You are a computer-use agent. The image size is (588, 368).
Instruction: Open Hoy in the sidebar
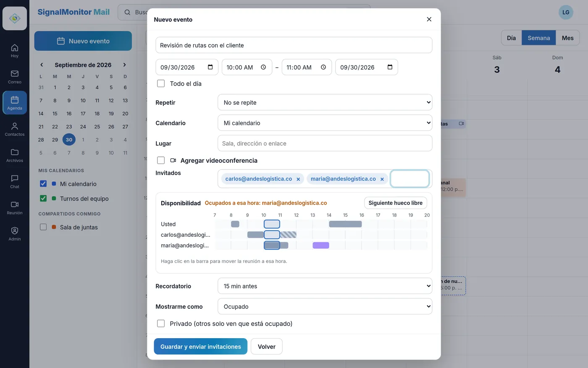click(x=15, y=50)
